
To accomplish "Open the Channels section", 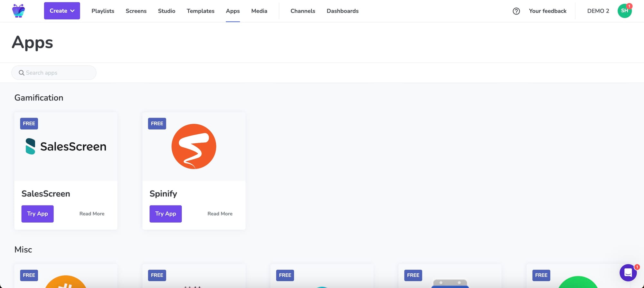I will pos(303,11).
